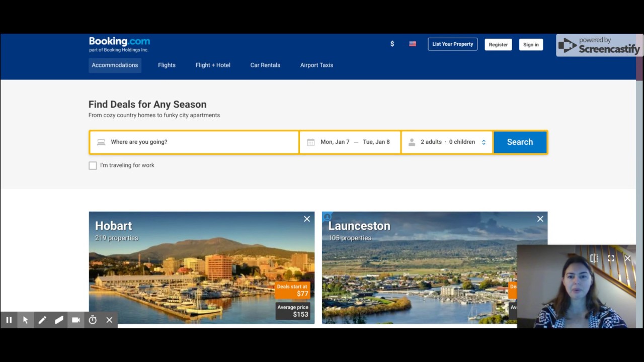Click the Hobart Deals start at $77 badge
Viewport: 644px width, 362px height.
point(293,291)
